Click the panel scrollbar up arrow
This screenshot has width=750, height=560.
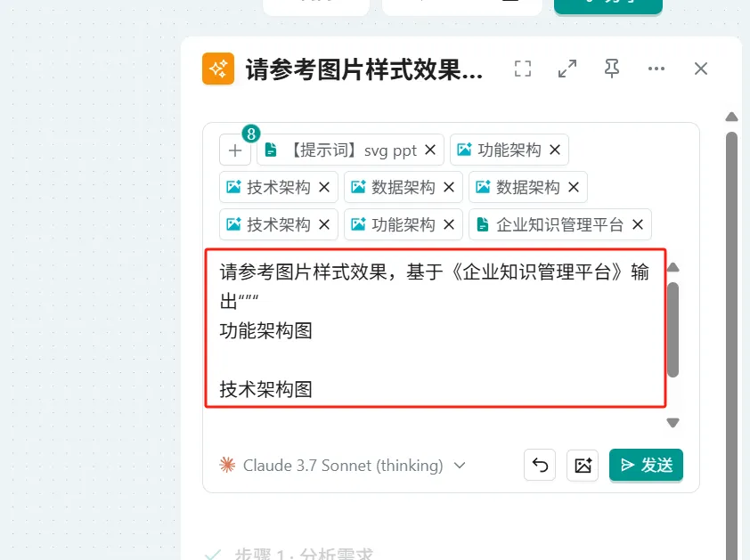[x=731, y=118]
